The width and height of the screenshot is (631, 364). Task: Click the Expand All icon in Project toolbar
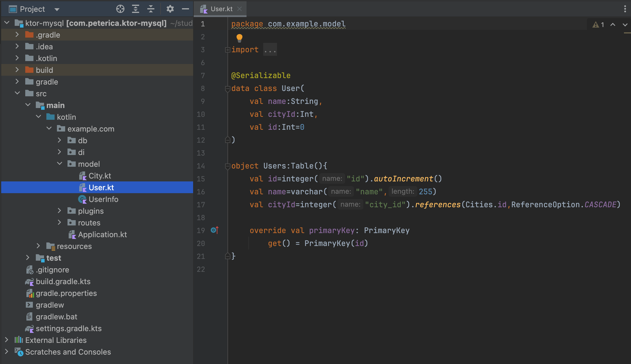click(x=135, y=9)
